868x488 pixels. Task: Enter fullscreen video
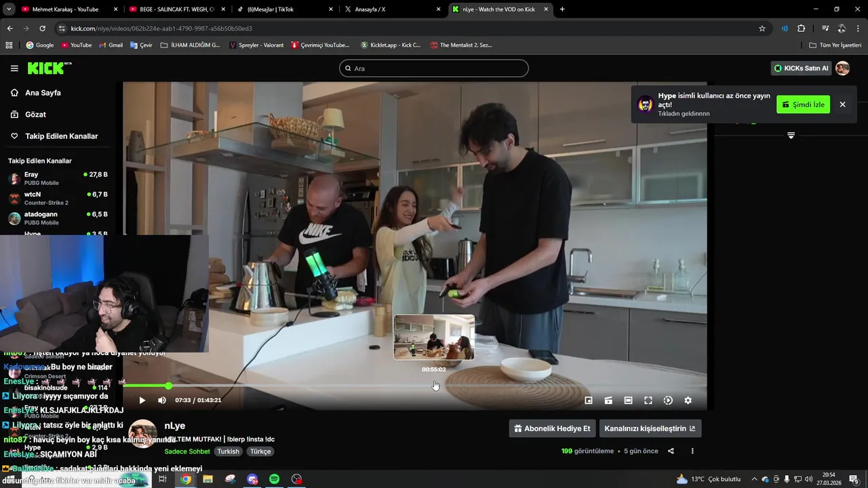(648, 401)
